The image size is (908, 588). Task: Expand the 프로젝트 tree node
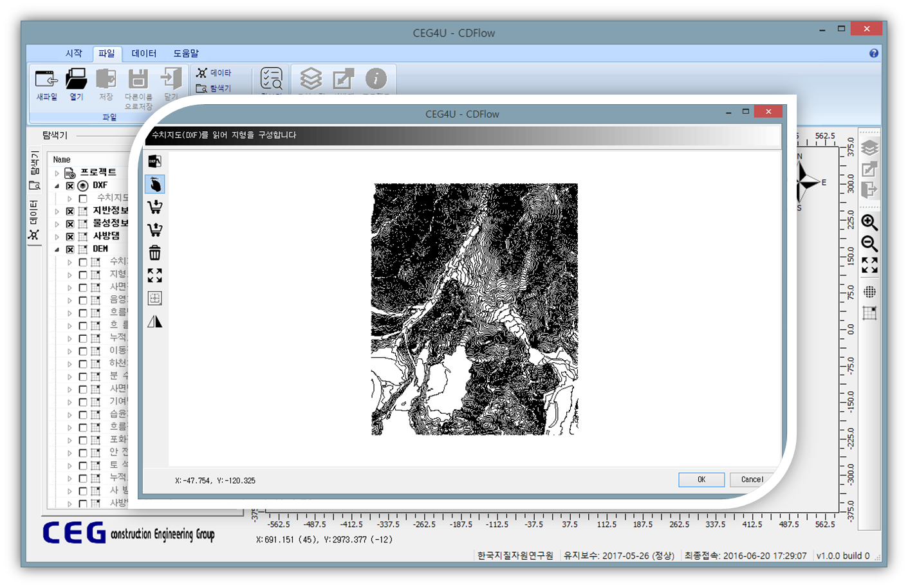[x=57, y=173]
